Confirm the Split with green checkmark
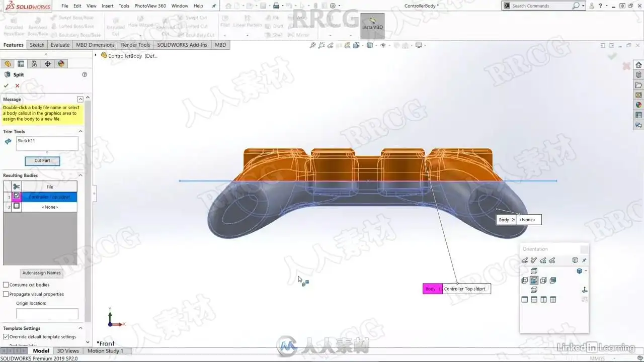This screenshot has height=362, width=644. tap(6, 86)
